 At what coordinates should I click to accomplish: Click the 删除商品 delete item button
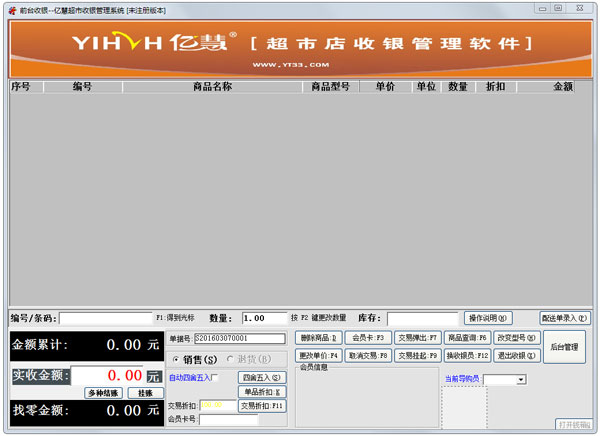[318, 338]
